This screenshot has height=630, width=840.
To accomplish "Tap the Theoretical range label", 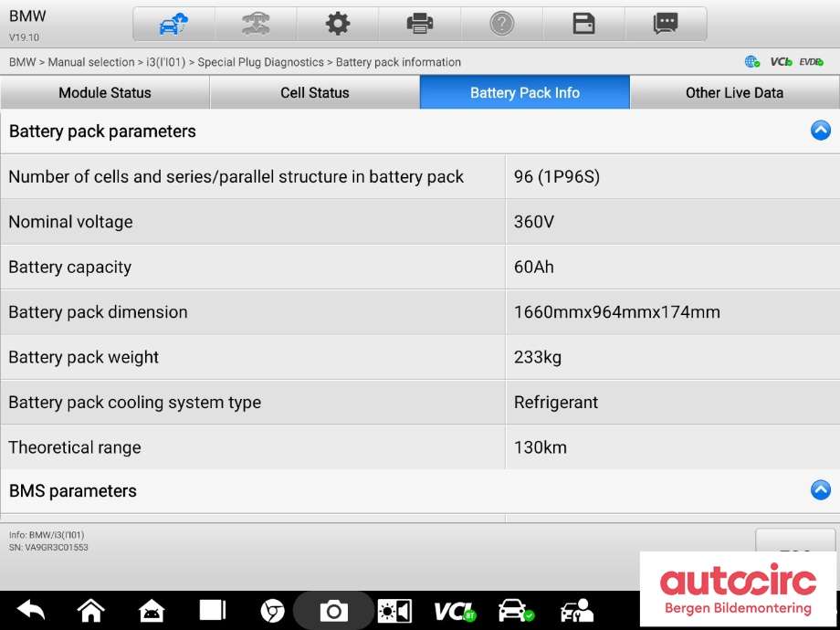I will [75, 447].
